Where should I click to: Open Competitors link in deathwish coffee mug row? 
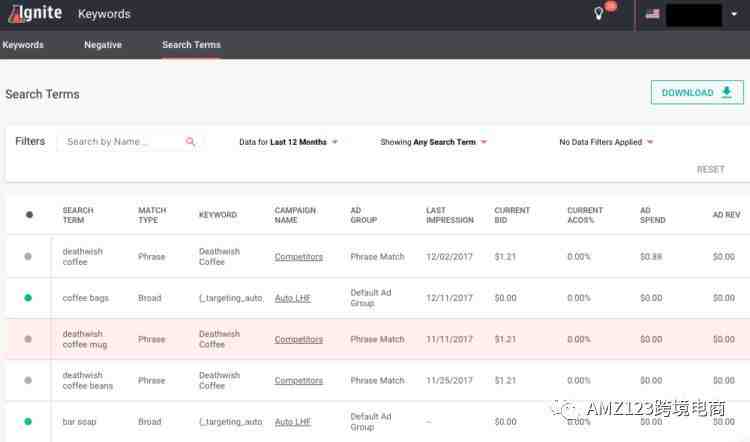click(298, 339)
